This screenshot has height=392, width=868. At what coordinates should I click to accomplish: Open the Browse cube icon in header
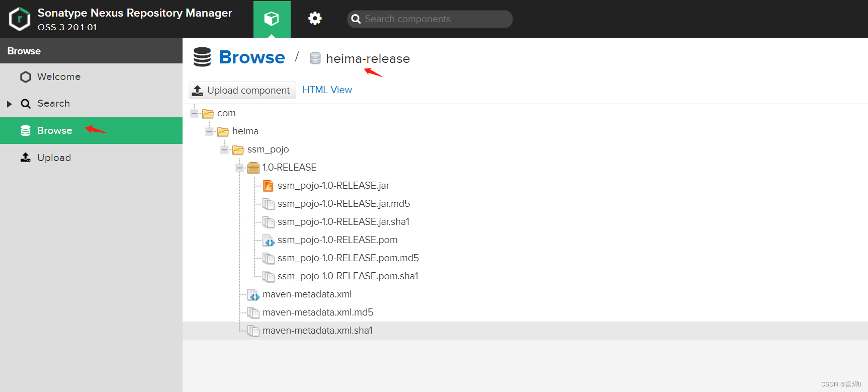pyautogui.click(x=272, y=19)
